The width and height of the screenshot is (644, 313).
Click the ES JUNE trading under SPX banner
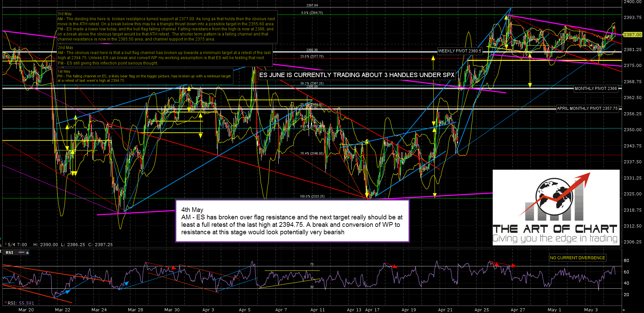[x=357, y=75]
